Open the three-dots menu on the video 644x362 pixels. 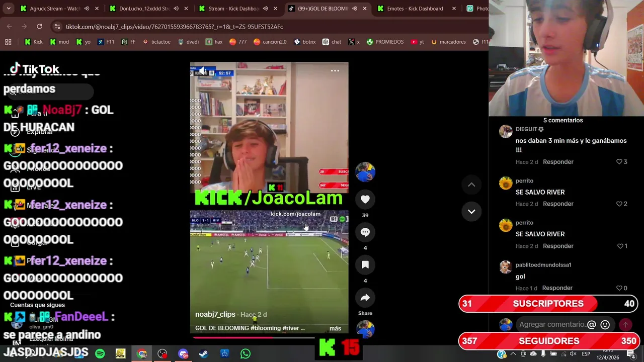click(x=335, y=71)
